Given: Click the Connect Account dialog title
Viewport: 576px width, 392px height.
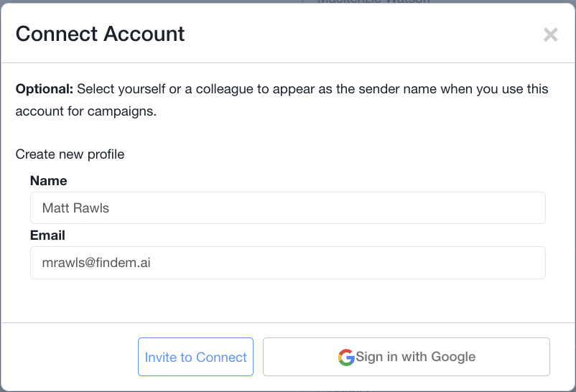Looking at the screenshot, I should (x=101, y=34).
